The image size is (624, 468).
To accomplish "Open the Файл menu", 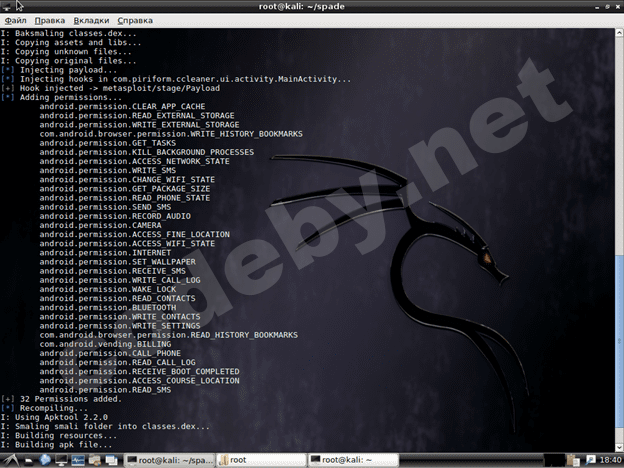I will 15,20.
